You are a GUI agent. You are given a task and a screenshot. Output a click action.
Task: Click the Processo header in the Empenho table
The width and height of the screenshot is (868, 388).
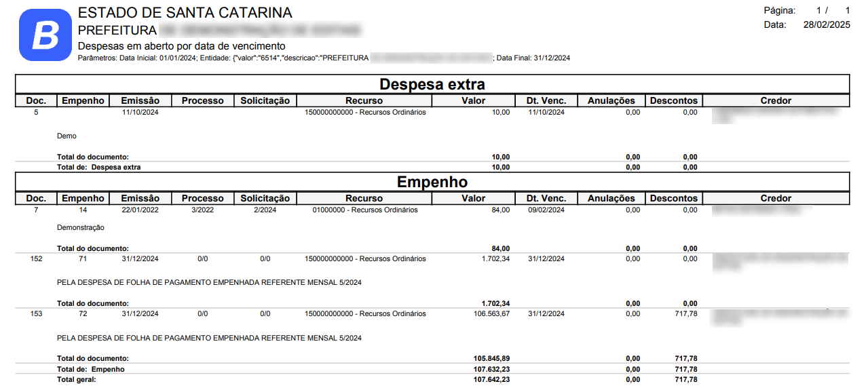pos(202,198)
